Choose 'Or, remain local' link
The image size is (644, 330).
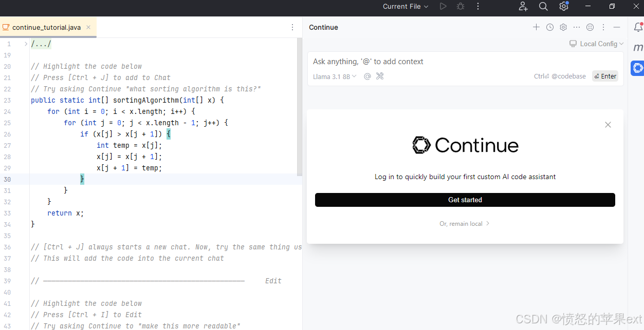point(465,224)
